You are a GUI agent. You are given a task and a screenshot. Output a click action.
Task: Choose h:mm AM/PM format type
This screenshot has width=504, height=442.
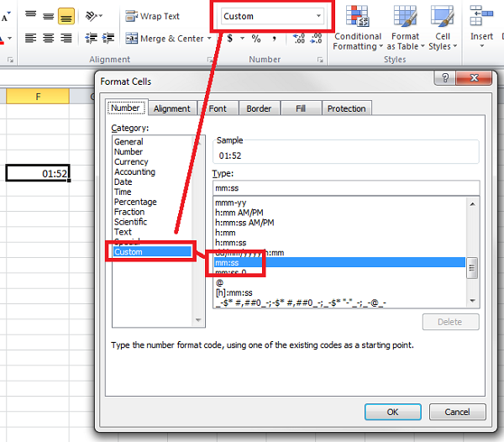[x=339, y=213]
